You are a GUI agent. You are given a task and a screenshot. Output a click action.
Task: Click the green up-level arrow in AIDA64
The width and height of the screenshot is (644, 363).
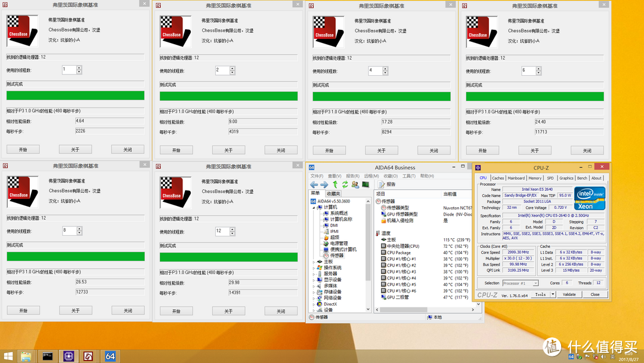pyautogui.click(x=335, y=184)
